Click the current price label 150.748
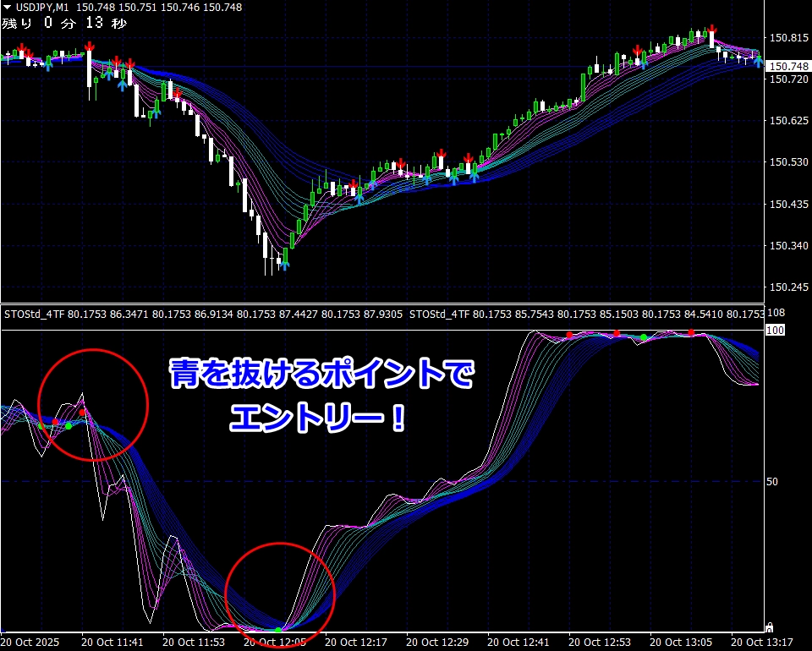 788,66
